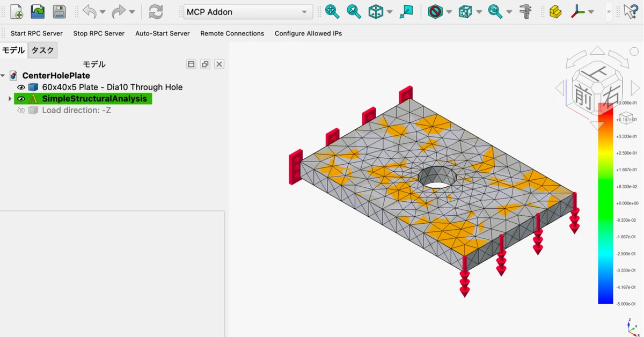
Task: Activate the What's This help cursor
Action: coord(631,11)
